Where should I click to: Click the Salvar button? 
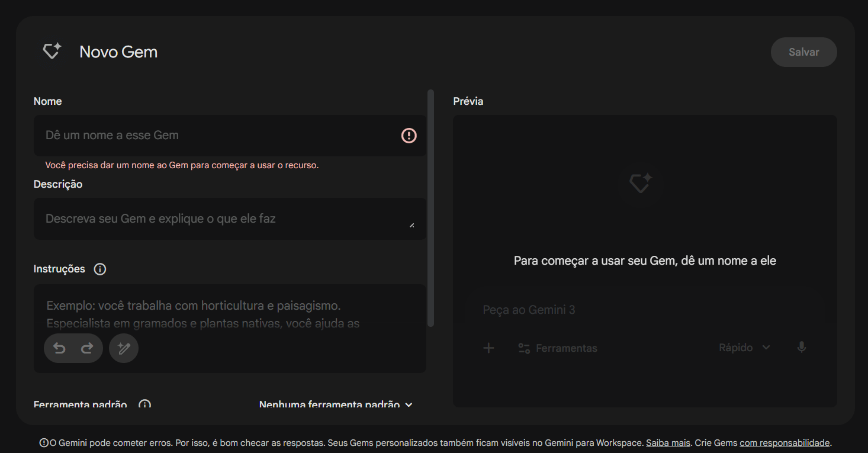pyautogui.click(x=803, y=52)
